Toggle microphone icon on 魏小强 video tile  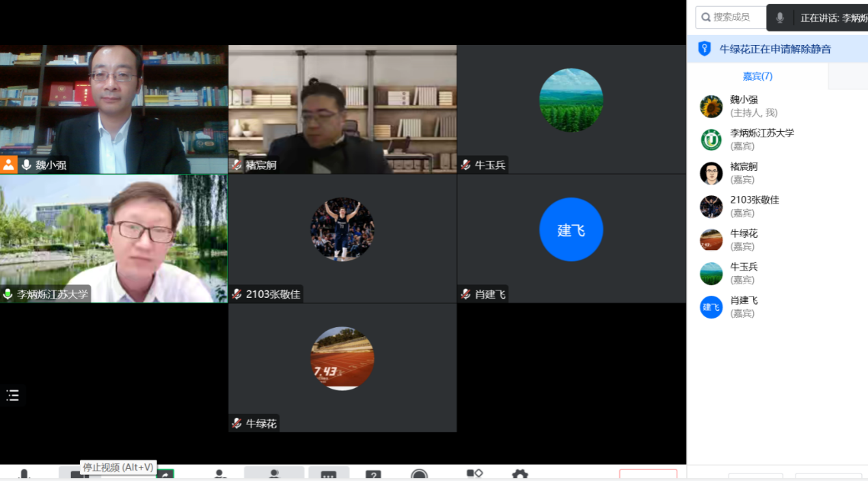(x=27, y=165)
